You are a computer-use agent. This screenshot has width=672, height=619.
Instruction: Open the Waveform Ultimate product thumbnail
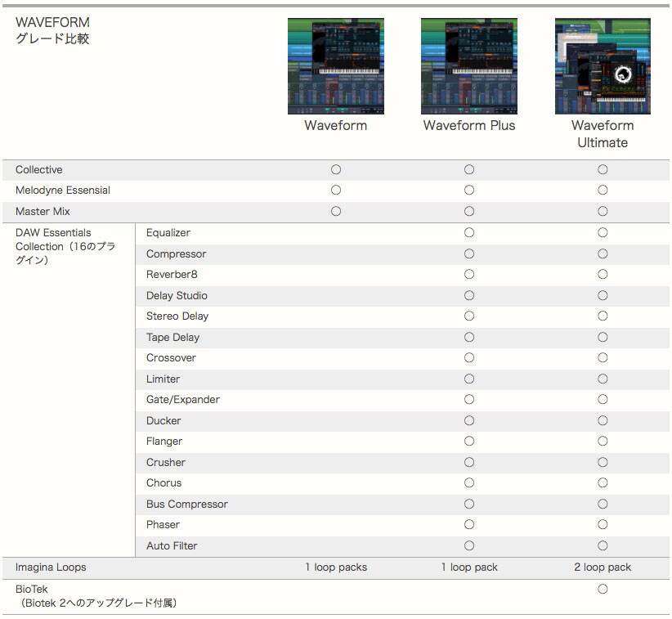603,66
